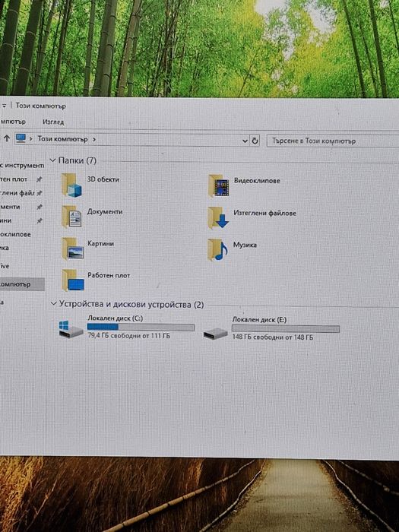Image resolution: width=399 pixels, height=532 pixels.
Task: Open the Видеоклипове folder with film strip
Action: point(219,186)
